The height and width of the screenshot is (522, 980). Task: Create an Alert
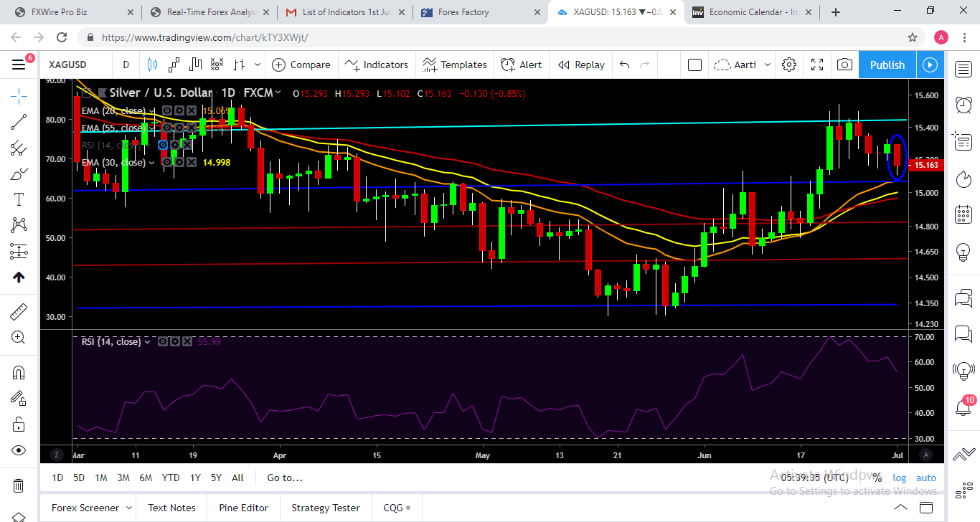pyautogui.click(x=522, y=65)
